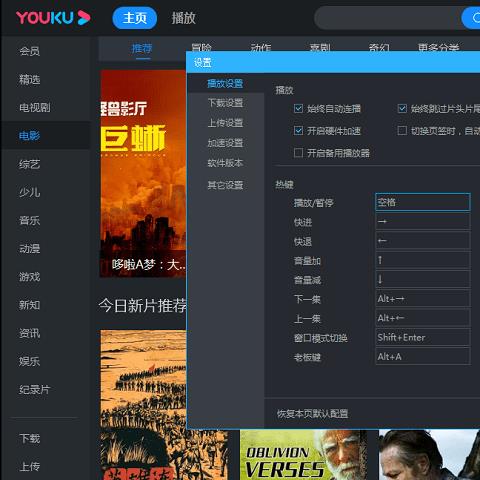Go to 新知 category
480x480 pixels.
pyautogui.click(x=30, y=305)
